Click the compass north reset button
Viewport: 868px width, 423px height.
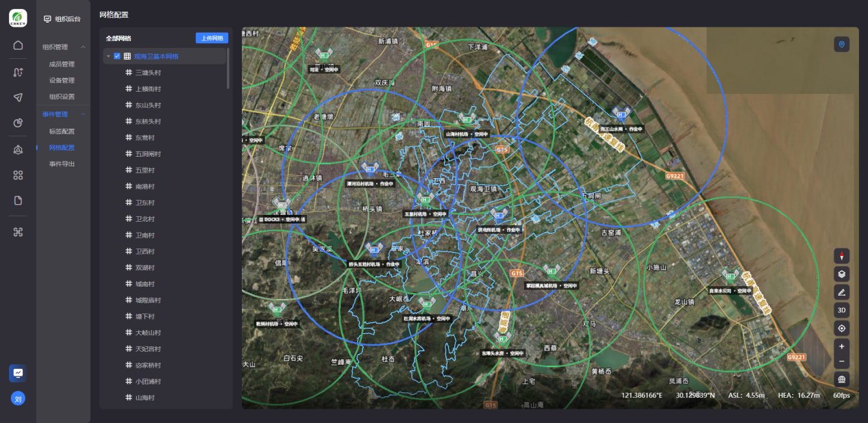[x=842, y=256]
